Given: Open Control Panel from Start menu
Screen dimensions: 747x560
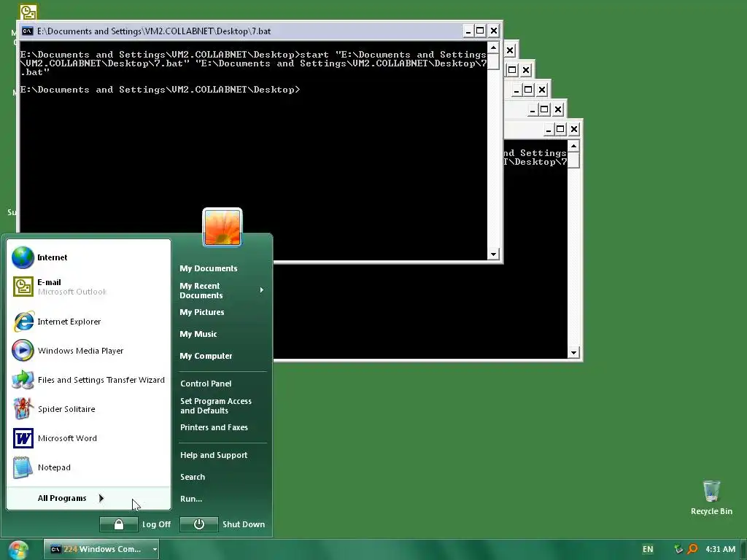Looking at the screenshot, I should pos(206,384).
